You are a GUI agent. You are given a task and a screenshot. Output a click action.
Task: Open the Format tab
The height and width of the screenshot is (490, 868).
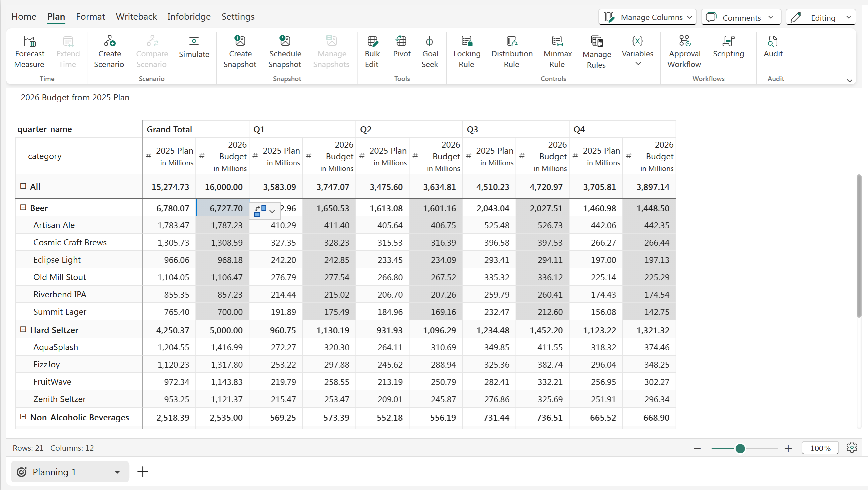90,17
